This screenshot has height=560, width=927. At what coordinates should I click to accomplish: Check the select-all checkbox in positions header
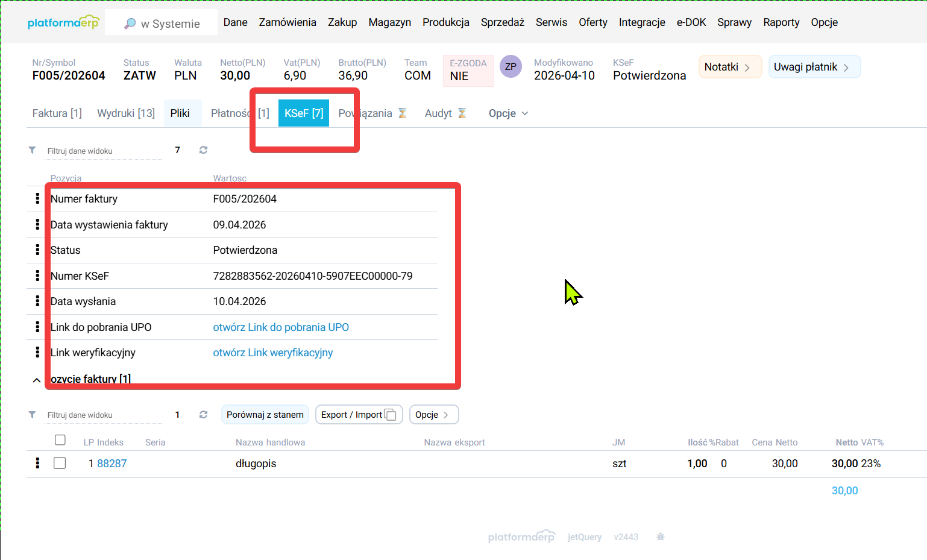60,440
